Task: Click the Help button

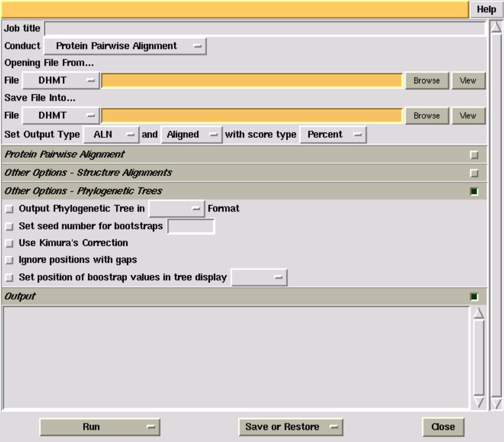Action: point(486,9)
